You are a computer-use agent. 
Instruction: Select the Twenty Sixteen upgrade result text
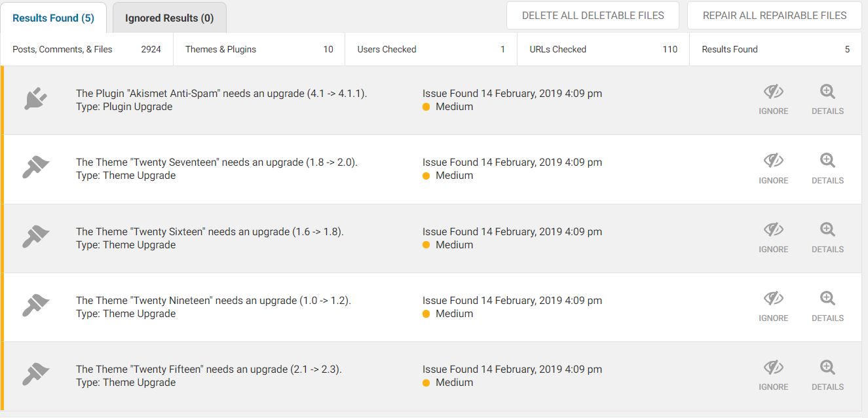coord(210,232)
